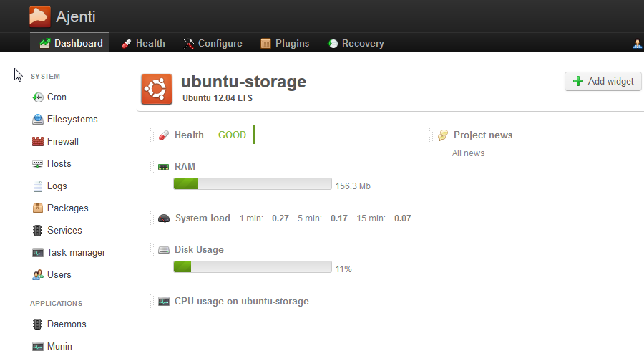Click the 11% disk usage value
Screen dimensions: 644x356
tap(343, 269)
